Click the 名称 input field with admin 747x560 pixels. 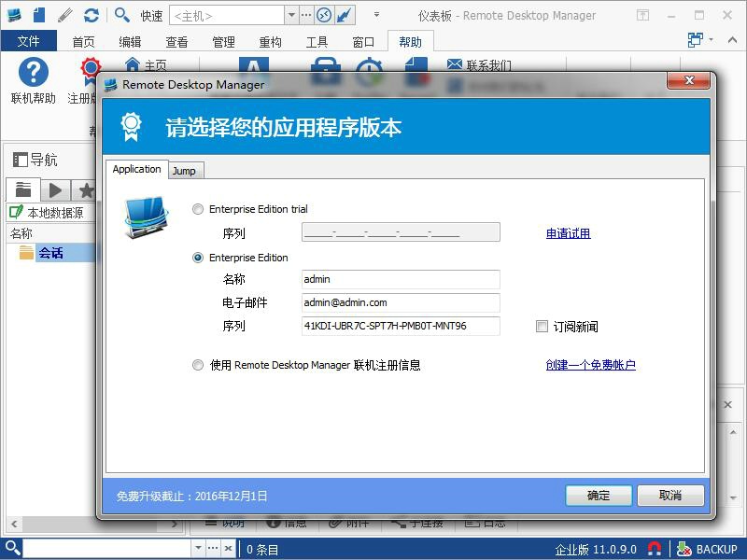tap(401, 279)
